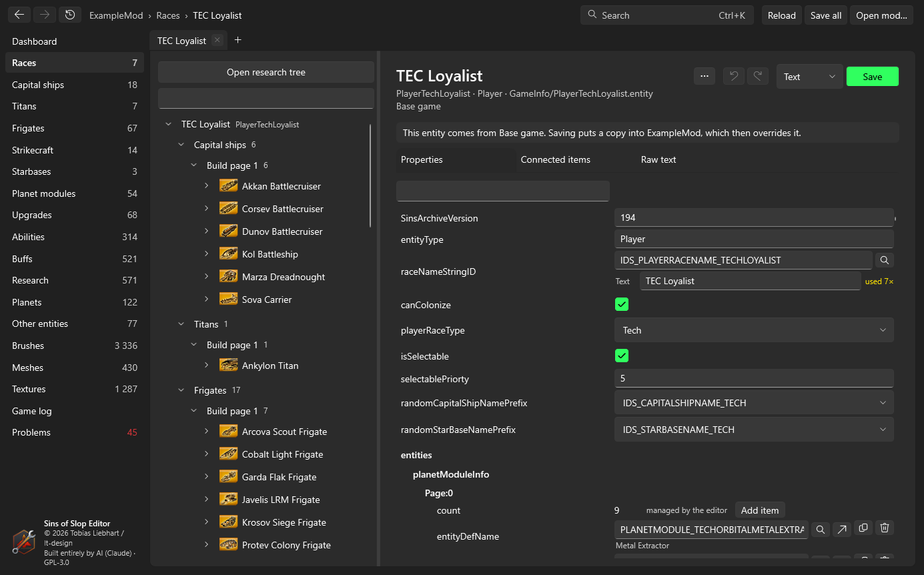Focus the Search box with Ctrl+K hint
The image size is (924, 575).
[666, 15]
